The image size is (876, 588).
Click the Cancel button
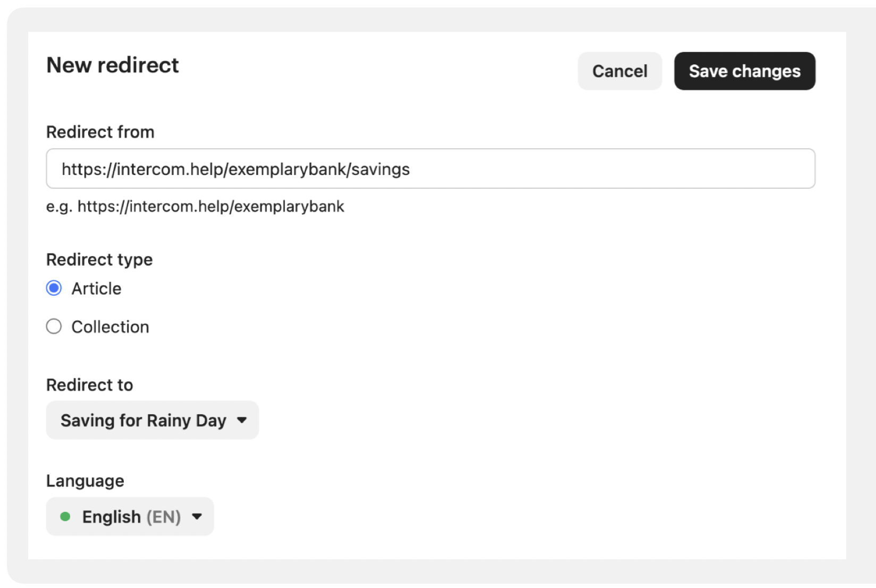point(620,71)
